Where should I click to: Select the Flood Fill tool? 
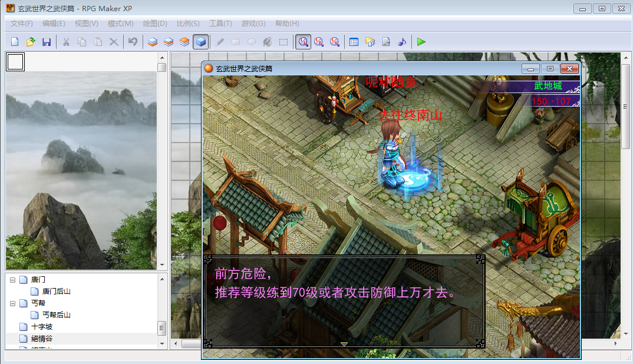tap(267, 42)
